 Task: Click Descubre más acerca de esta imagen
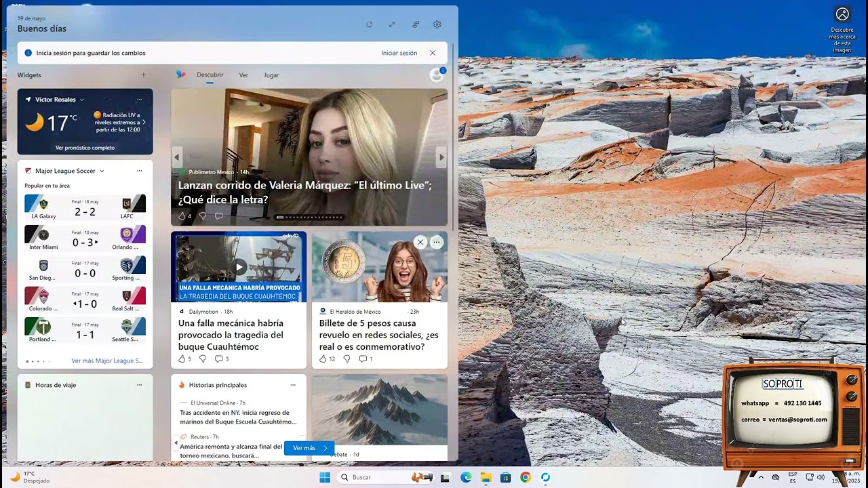coord(842,30)
